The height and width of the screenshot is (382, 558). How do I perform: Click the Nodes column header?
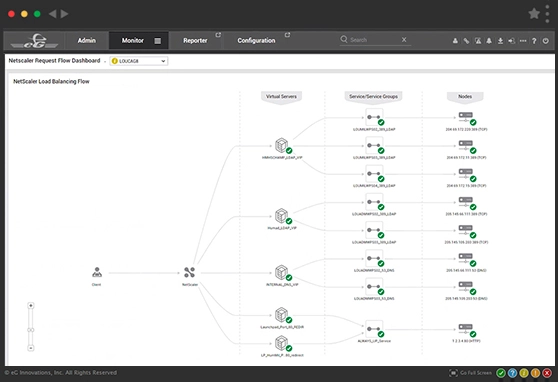tap(465, 96)
